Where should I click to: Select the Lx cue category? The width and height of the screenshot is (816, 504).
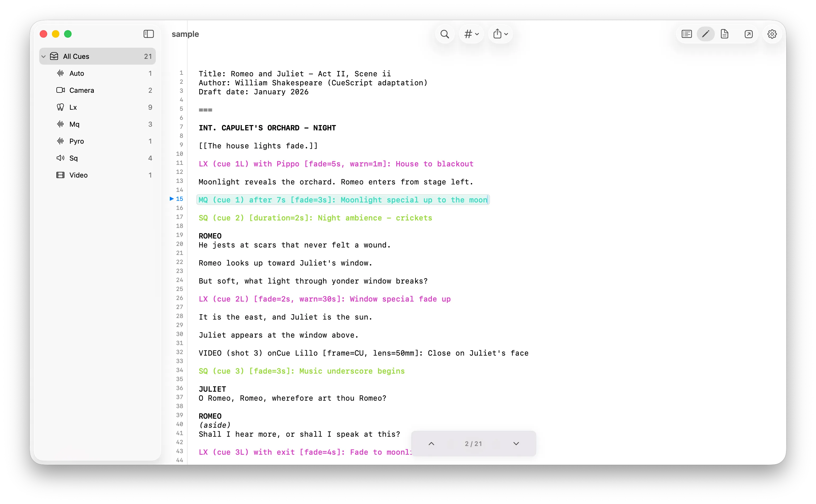pyautogui.click(x=97, y=107)
